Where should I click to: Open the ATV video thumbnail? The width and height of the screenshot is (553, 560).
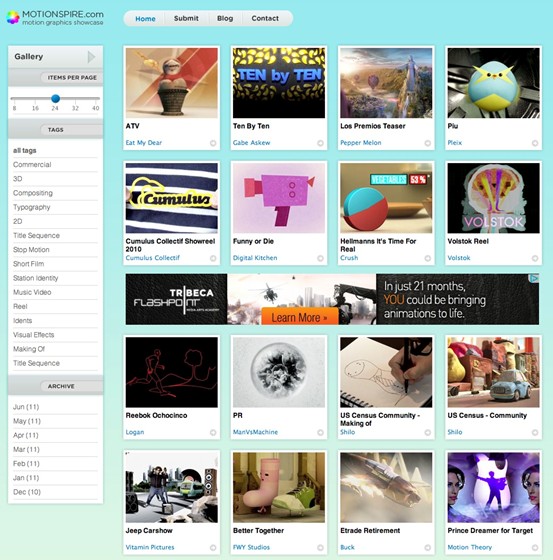point(171,83)
